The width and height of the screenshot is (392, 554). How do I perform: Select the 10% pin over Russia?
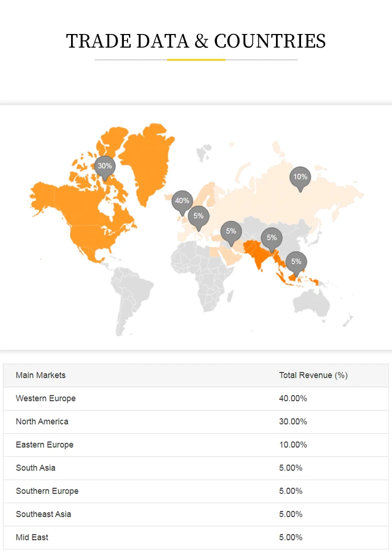pyautogui.click(x=300, y=177)
